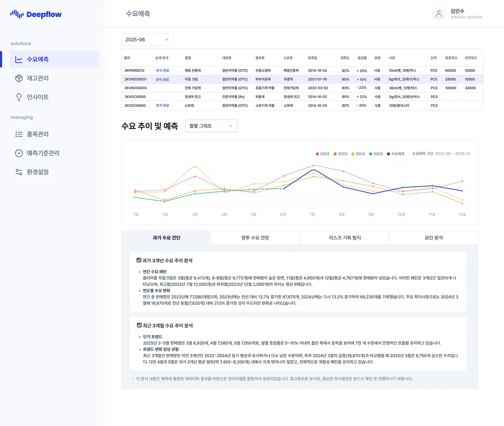Image resolution: width=504 pixels, height=426 pixels.
Task: Go to 수요예측 menu label
Action: 38,59
